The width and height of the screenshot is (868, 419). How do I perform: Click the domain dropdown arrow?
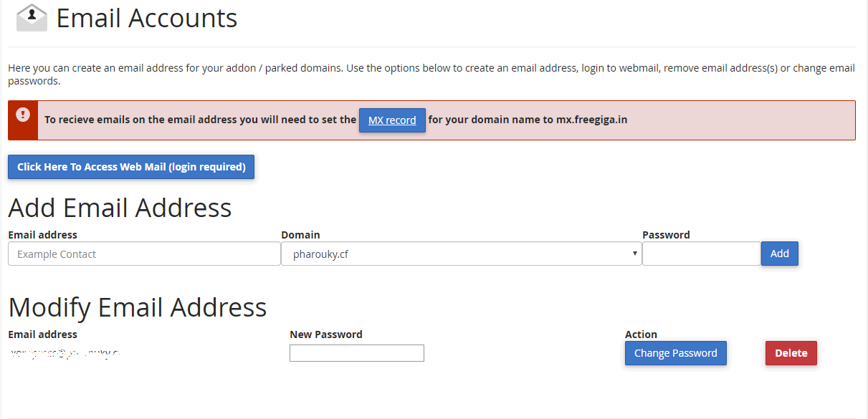[x=635, y=254]
